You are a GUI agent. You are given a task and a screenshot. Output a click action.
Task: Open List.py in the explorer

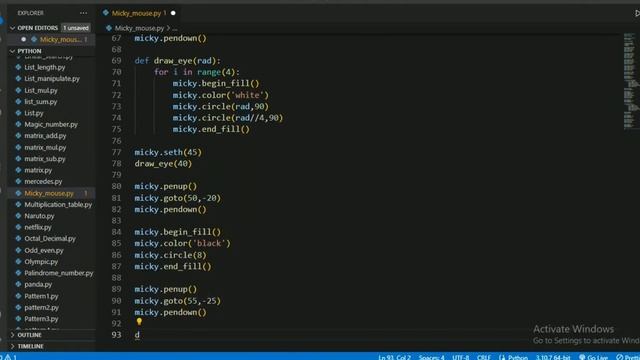[34, 113]
